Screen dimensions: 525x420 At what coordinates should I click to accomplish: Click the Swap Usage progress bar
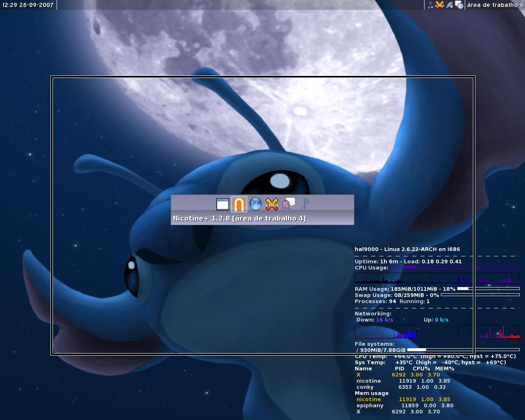(480, 294)
